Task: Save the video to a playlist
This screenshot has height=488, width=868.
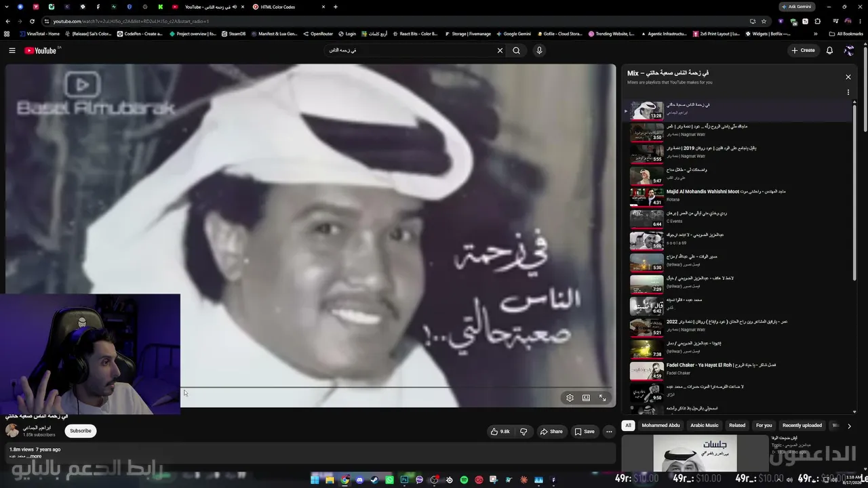Action: [585, 431]
